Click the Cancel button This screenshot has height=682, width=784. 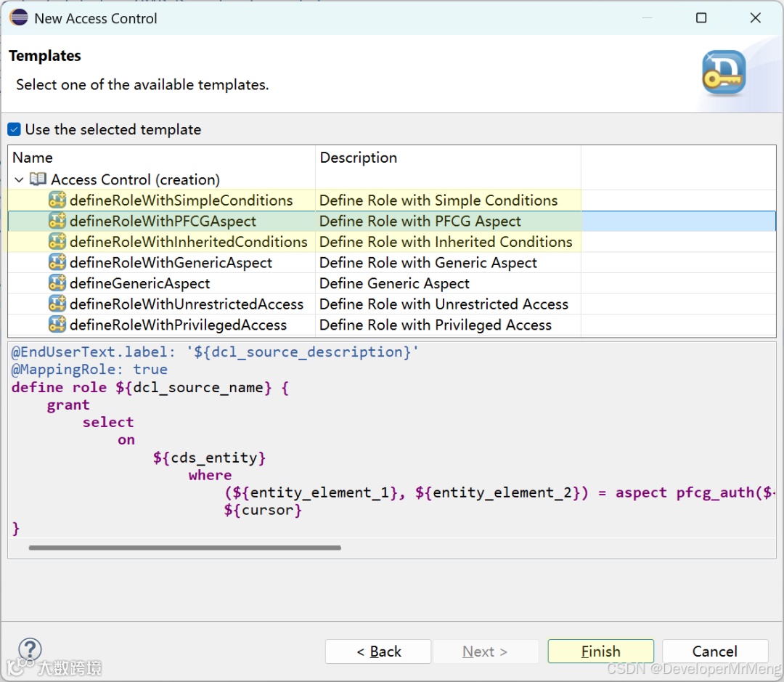pos(714,651)
